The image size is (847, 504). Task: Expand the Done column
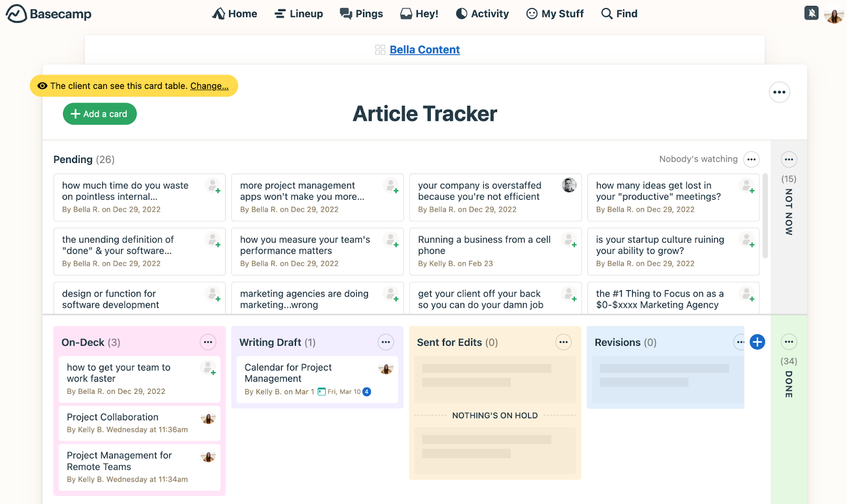[x=789, y=384]
